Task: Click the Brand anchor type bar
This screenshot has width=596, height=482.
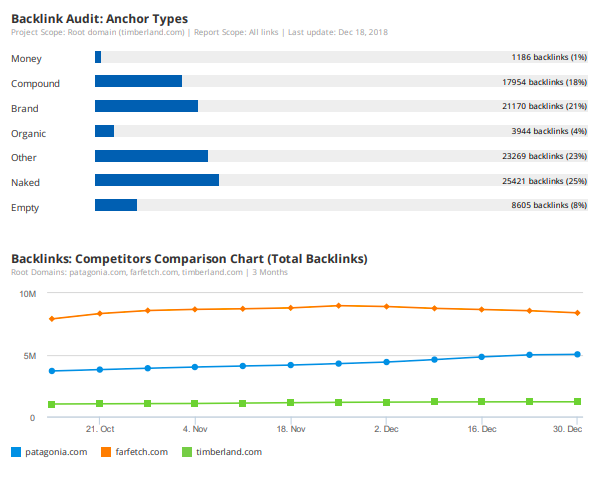Action: [x=146, y=106]
